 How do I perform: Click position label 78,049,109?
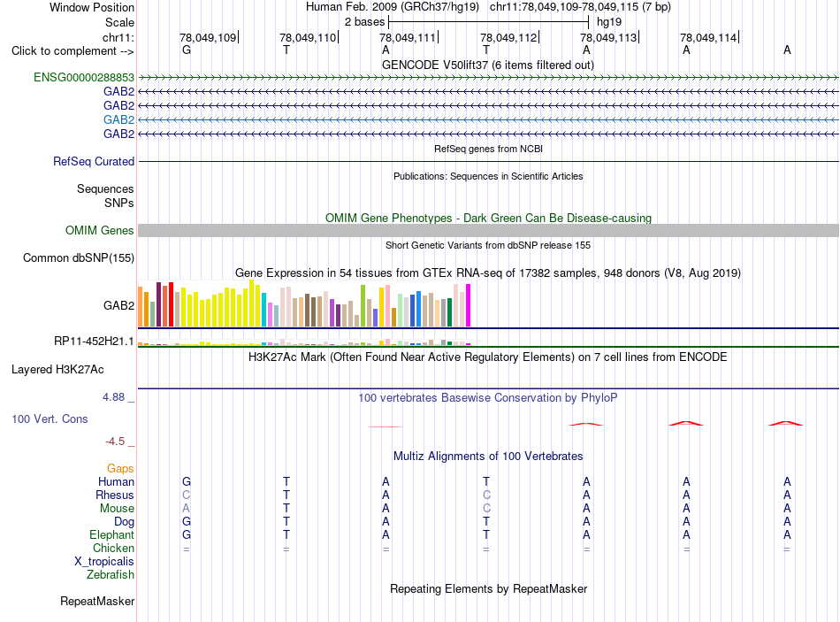point(208,37)
